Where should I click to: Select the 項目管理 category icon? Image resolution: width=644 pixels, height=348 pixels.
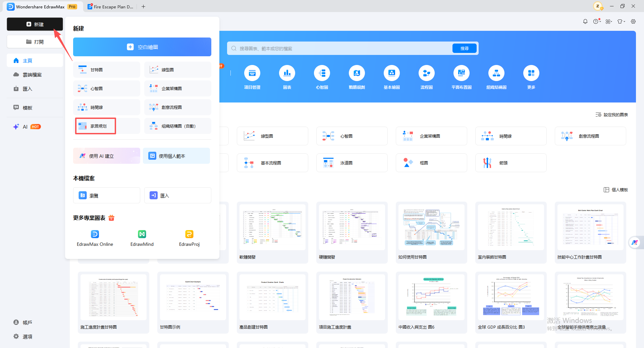coord(252,73)
